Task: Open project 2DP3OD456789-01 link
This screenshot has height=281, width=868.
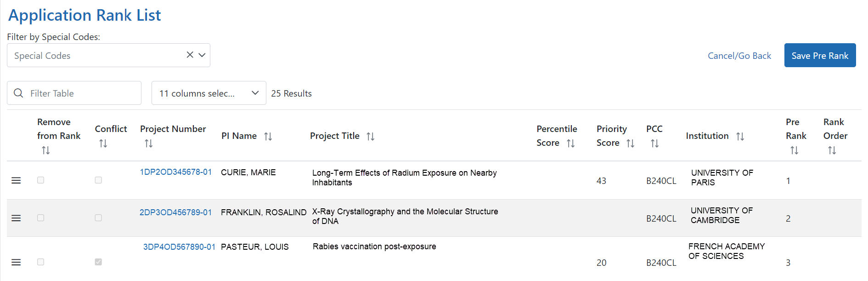Action: click(x=176, y=212)
